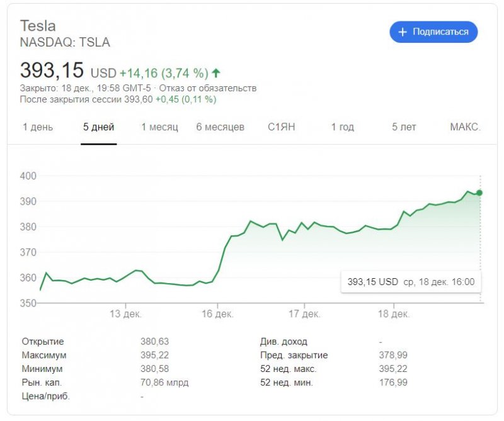Screen dimensions: 504x421
Task: Click the plus icon on Подписаться
Action: pyautogui.click(x=403, y=31)
